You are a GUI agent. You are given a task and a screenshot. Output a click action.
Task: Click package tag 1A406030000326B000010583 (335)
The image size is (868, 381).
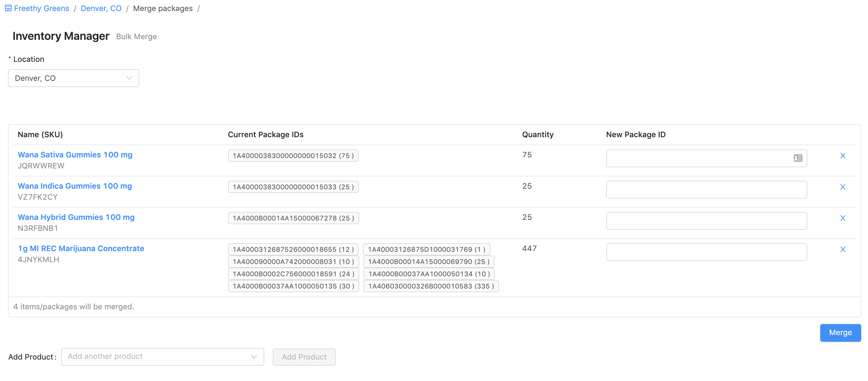pyautogui.click(x=431, y=286)
